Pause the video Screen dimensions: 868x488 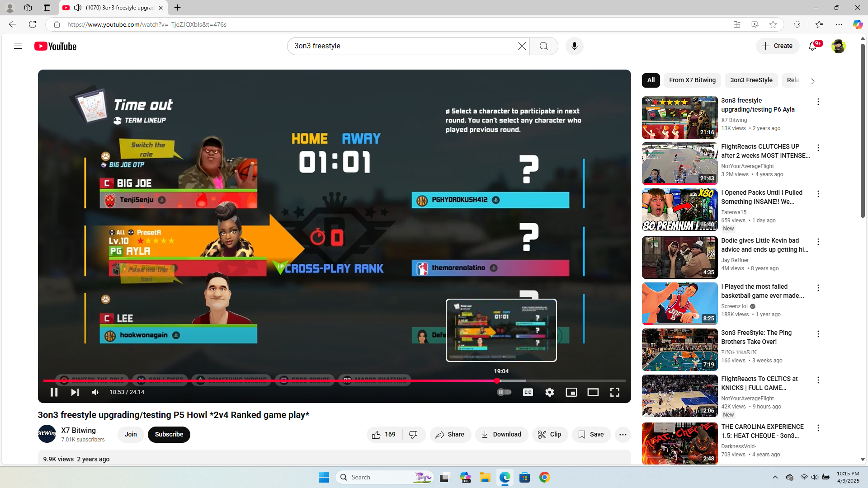click(54, 392)
